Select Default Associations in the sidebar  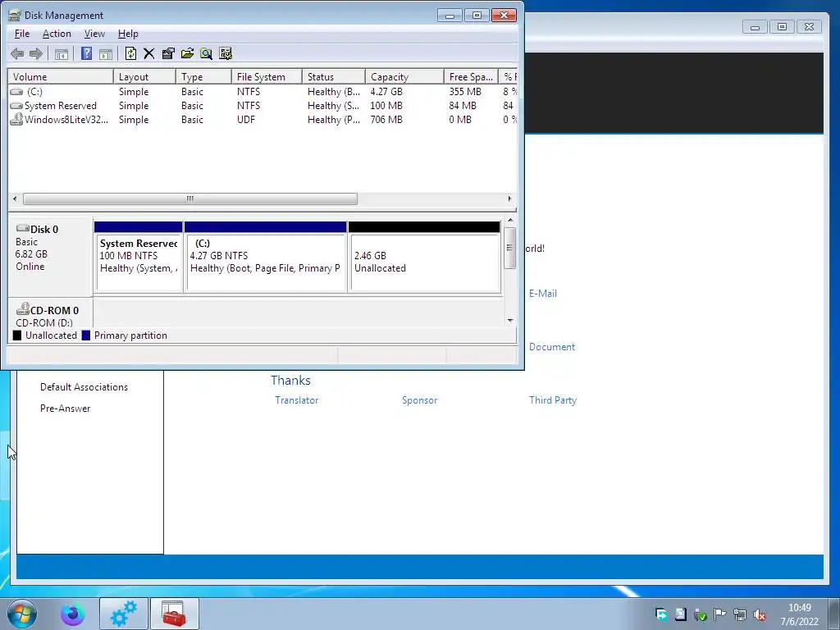point(84,387)
